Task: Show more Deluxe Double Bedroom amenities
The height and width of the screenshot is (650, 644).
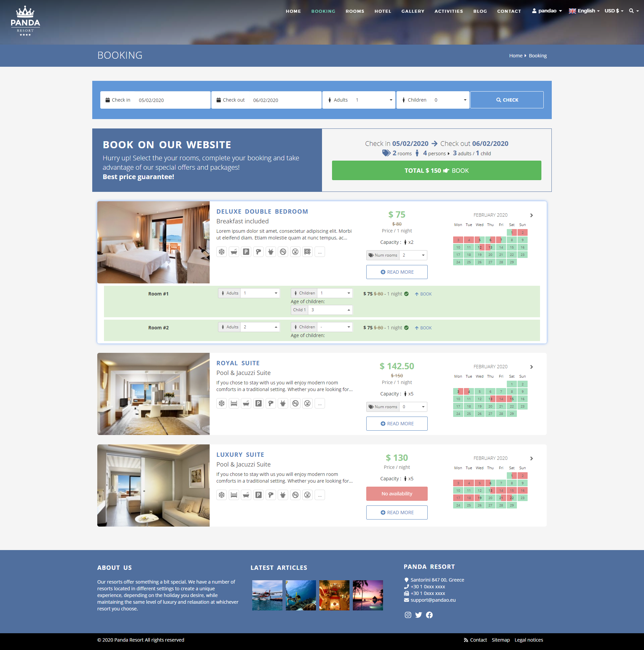Action: tap(320, 252)
